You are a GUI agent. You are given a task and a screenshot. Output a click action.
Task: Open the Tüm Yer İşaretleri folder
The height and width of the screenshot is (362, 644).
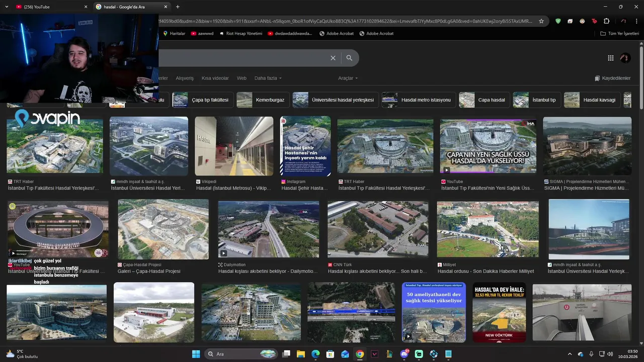pyautogui.click(x=619, y=33)
